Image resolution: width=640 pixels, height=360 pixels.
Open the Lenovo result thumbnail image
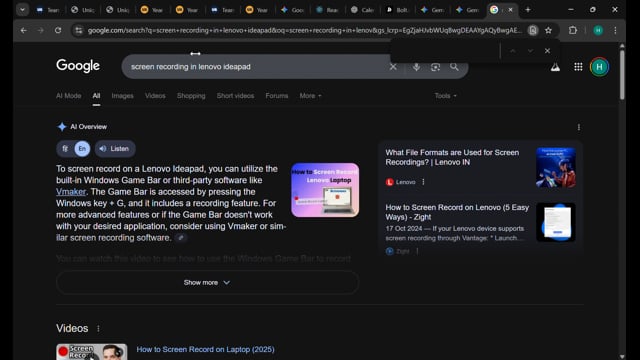(556, 167)
